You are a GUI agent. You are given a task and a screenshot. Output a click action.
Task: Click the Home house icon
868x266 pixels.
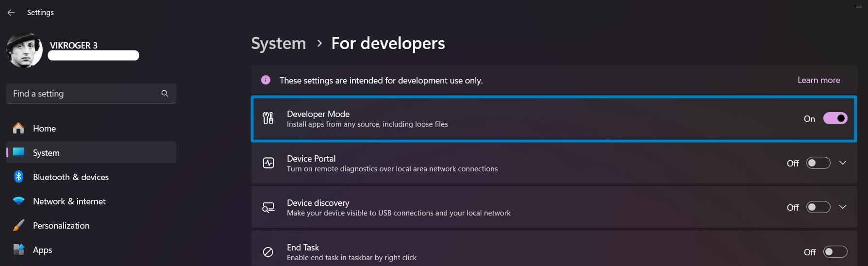pos(18,128)
